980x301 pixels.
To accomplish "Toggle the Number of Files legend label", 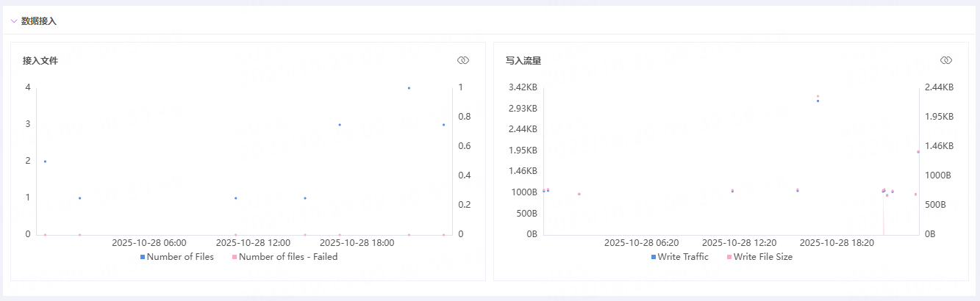I will point(180,257).
